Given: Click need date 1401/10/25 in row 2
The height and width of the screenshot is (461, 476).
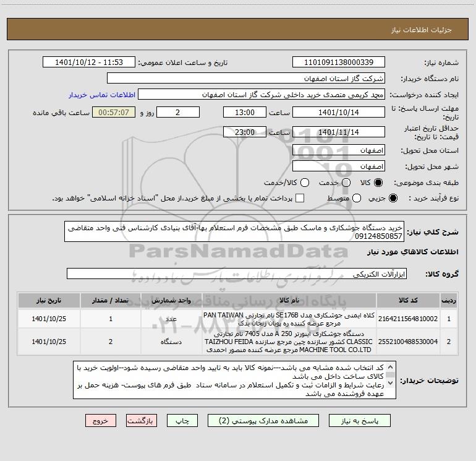Looking at the screenshot, I should point(49,342).
